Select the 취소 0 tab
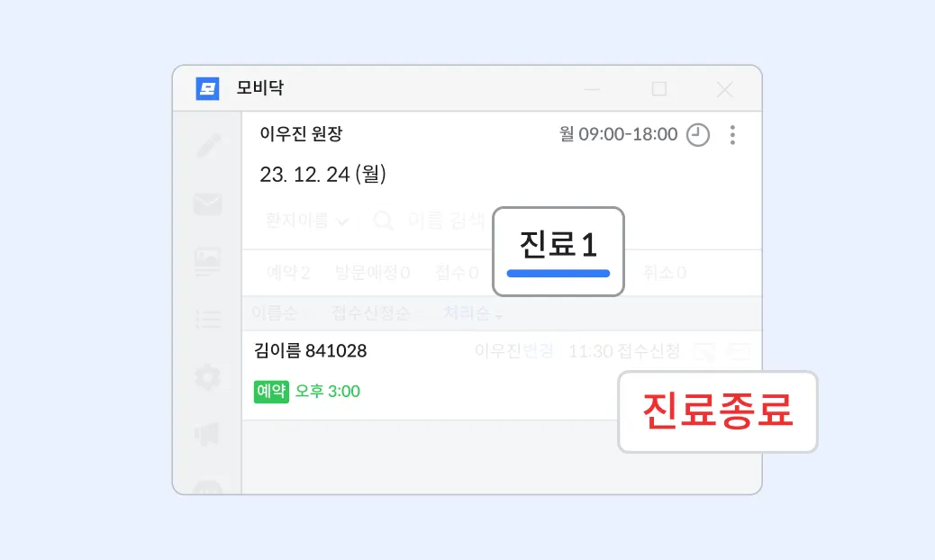935x560 pixels. [664, 273]
